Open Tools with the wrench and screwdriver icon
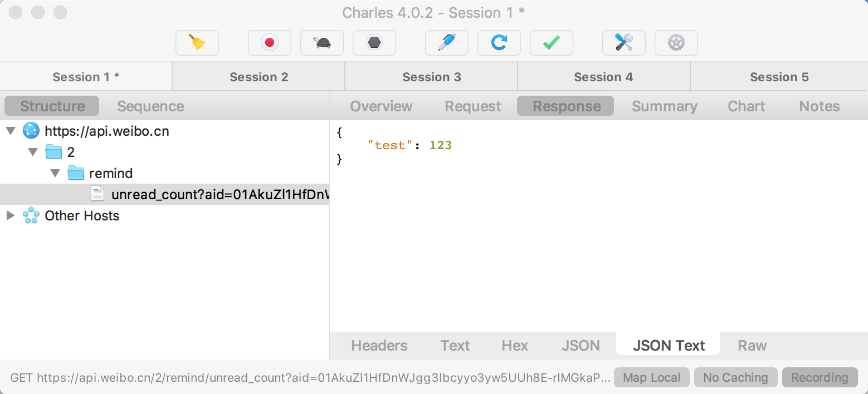Screen dimensions: 868x394 tap(624, 43)
